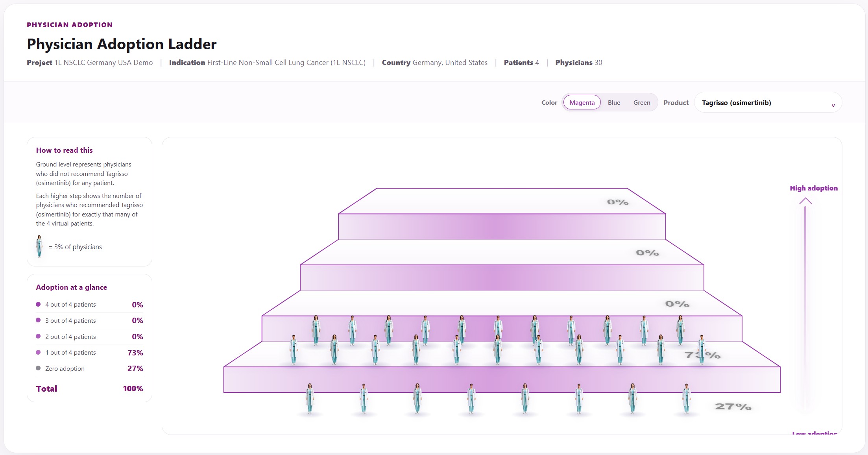Image resolution: width=868 pixels, height=455 pixels.
Task: Click the magenta dot beside 4 out of 4 patients
Action: [38, 304]
